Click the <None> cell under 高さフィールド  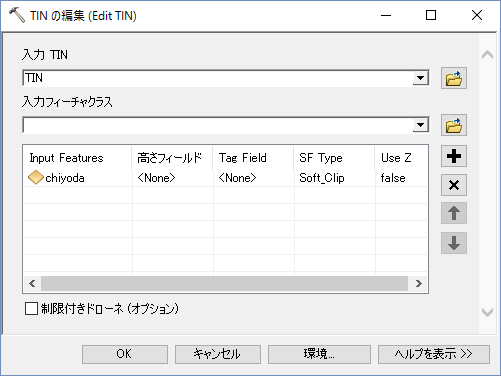point(173,178)
